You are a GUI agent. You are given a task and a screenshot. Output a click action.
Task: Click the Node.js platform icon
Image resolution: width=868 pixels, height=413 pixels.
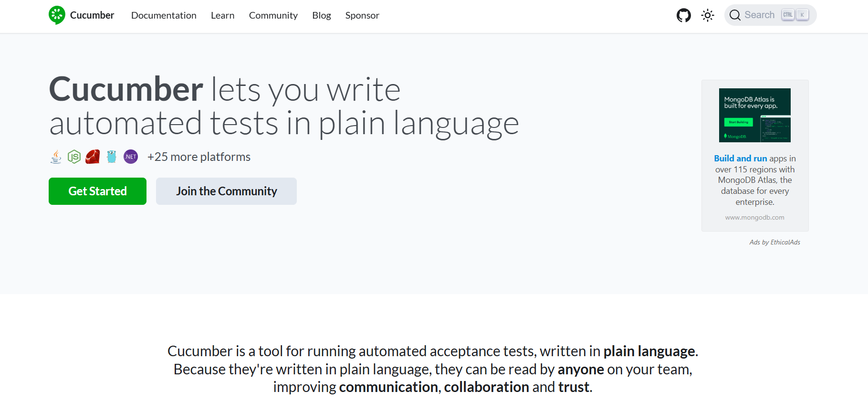tap(74, 157)
